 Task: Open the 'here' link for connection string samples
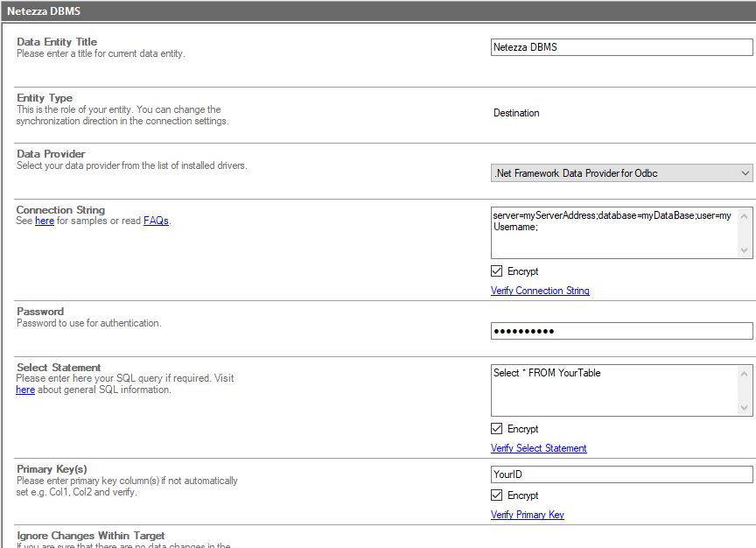[45, 221]
